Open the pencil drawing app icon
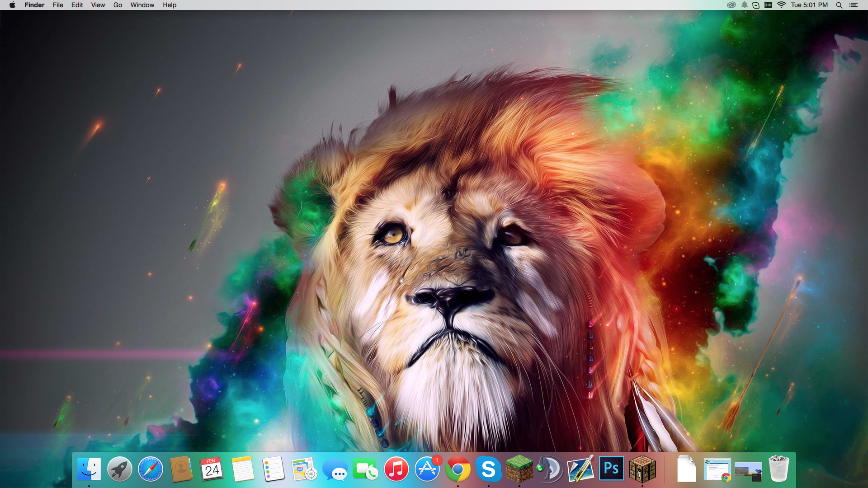Image resolution: width=868 pixels, height=488 pixels. 581,469
